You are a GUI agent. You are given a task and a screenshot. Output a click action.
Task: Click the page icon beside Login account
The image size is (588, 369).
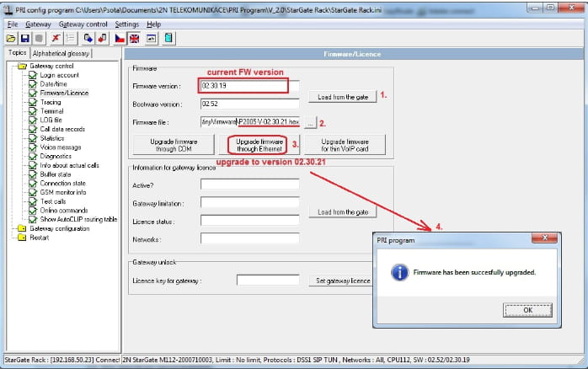coord(33,75)
